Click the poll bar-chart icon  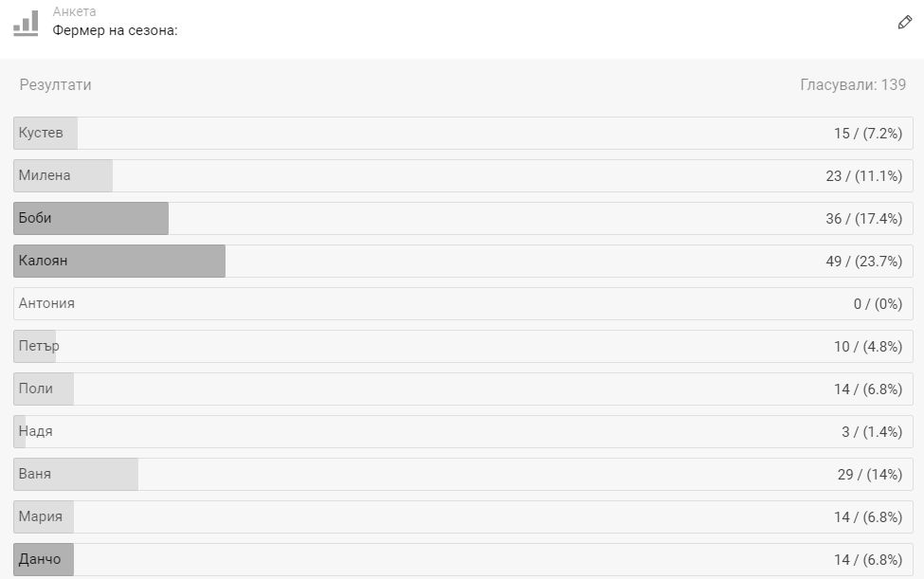(x=26, y=24)
